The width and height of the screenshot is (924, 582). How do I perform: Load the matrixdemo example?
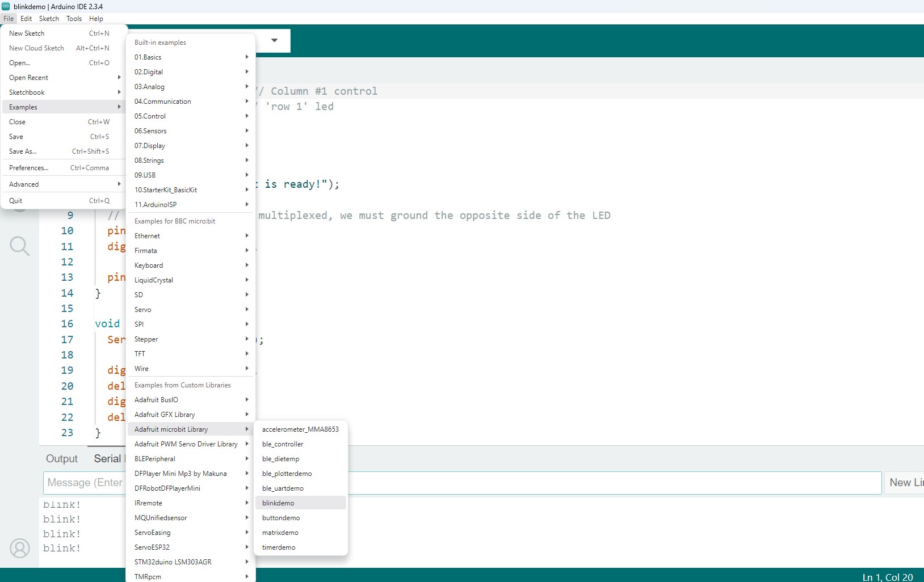point(301,533)
